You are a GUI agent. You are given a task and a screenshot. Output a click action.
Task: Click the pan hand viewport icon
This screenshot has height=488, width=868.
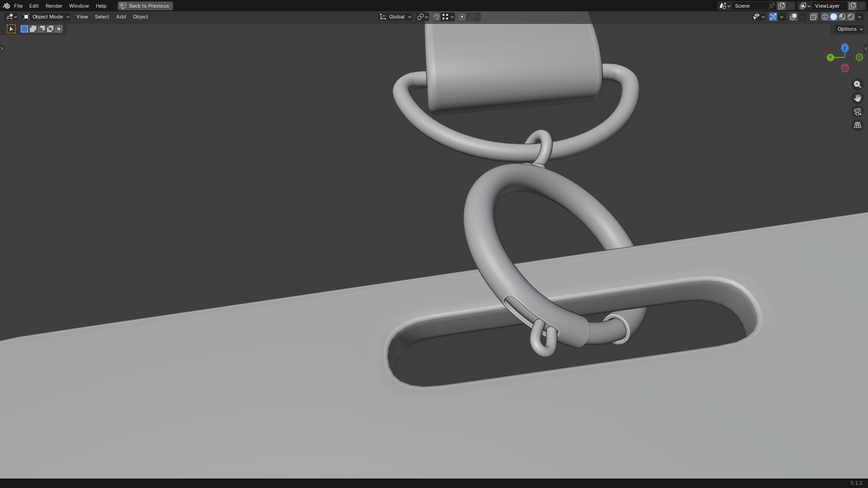point(857,98)
